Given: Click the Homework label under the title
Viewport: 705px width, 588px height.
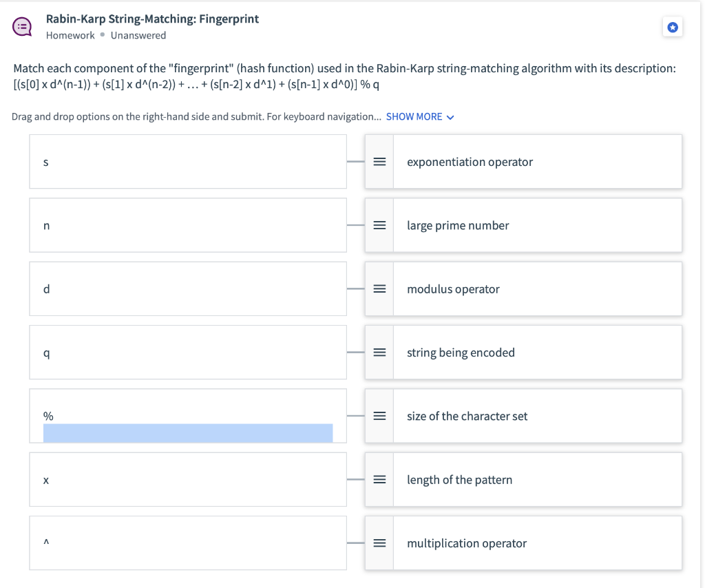Looking at the screenshot, I should point(70,35).
